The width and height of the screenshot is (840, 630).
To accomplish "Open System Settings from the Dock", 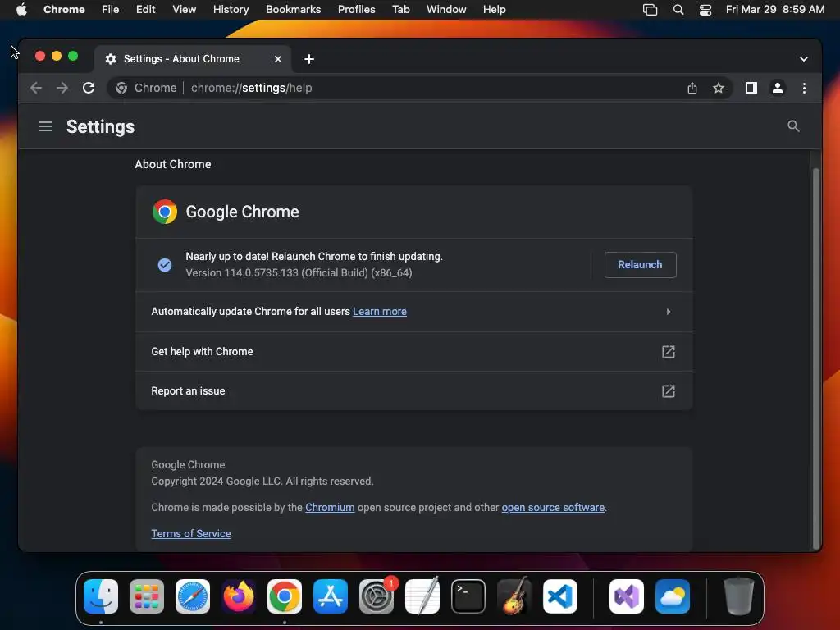I will 376,596.
